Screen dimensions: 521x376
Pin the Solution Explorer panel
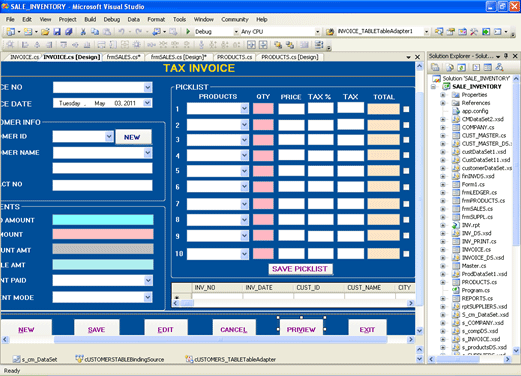tap(506, 56)
